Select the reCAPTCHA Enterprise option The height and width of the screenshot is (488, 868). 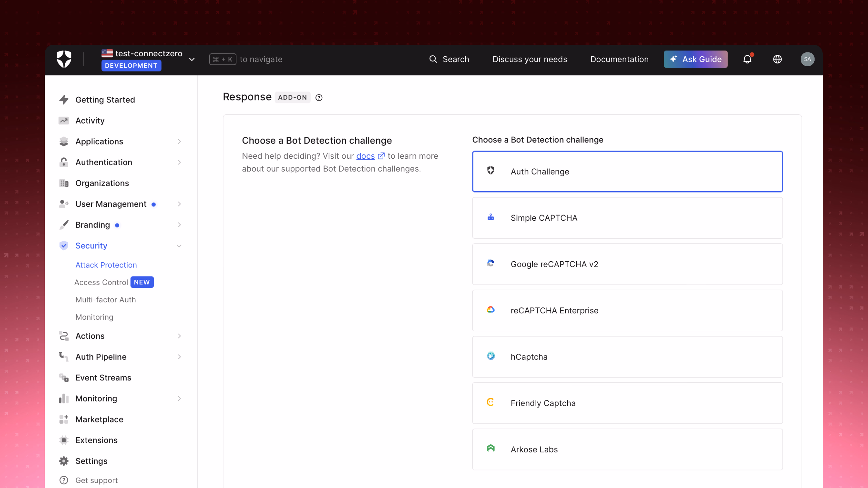pos(627,310)
